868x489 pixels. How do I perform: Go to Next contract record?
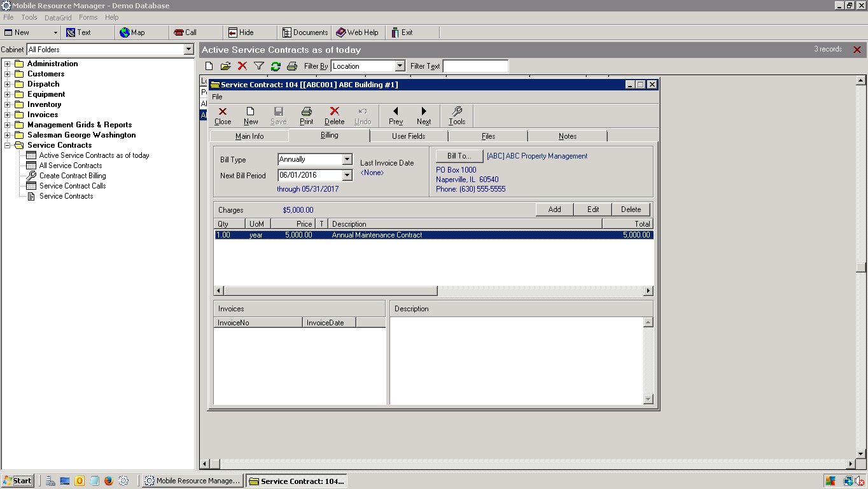click(424, 116)
